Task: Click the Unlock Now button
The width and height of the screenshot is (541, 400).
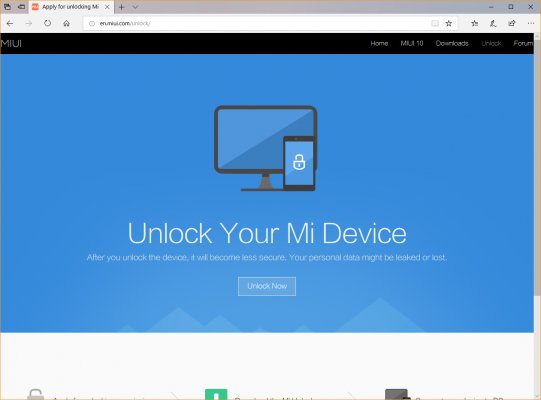Action: point(267,286)
